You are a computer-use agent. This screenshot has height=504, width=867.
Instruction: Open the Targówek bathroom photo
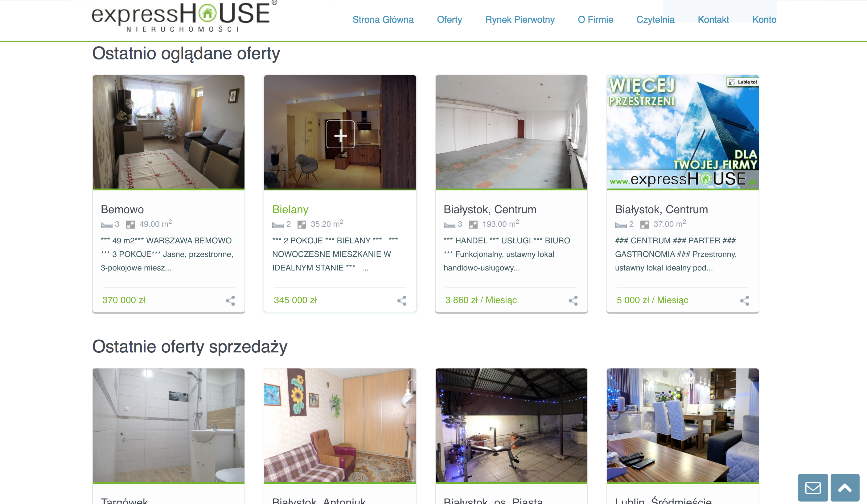[x=169, y=425]
